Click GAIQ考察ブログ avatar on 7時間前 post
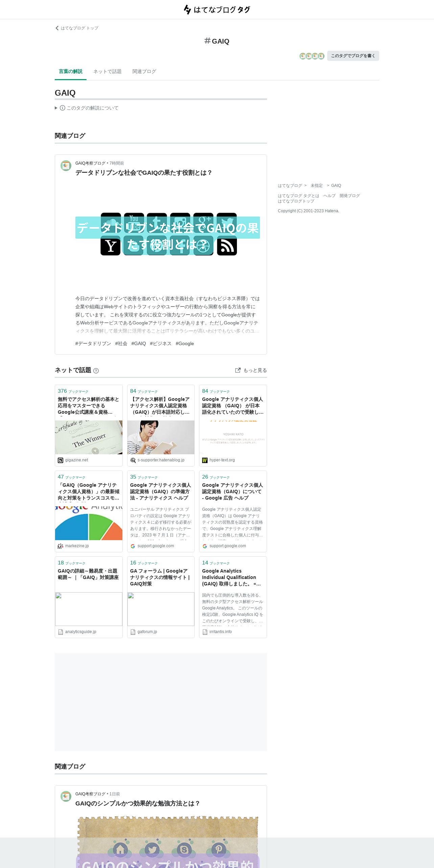 coord(66,166)
